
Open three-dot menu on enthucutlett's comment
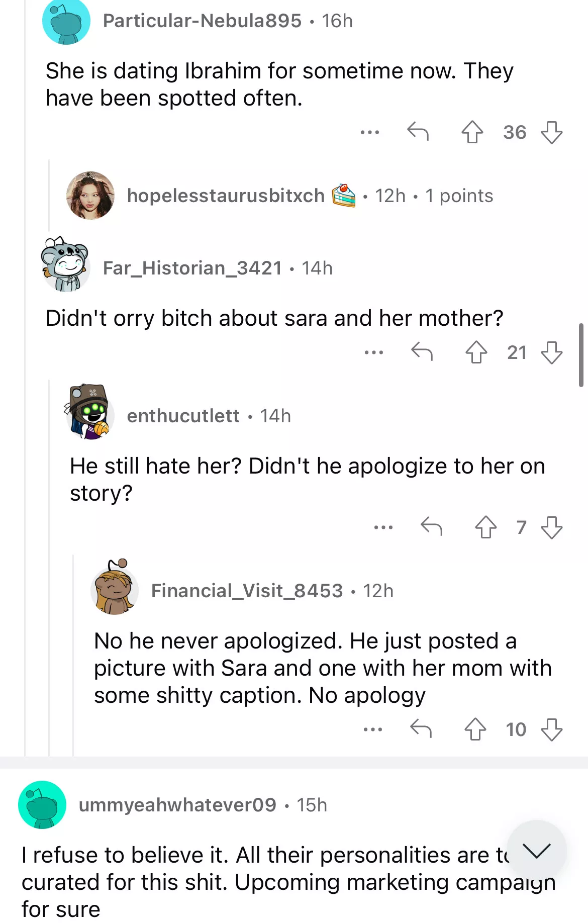(383, 527)
